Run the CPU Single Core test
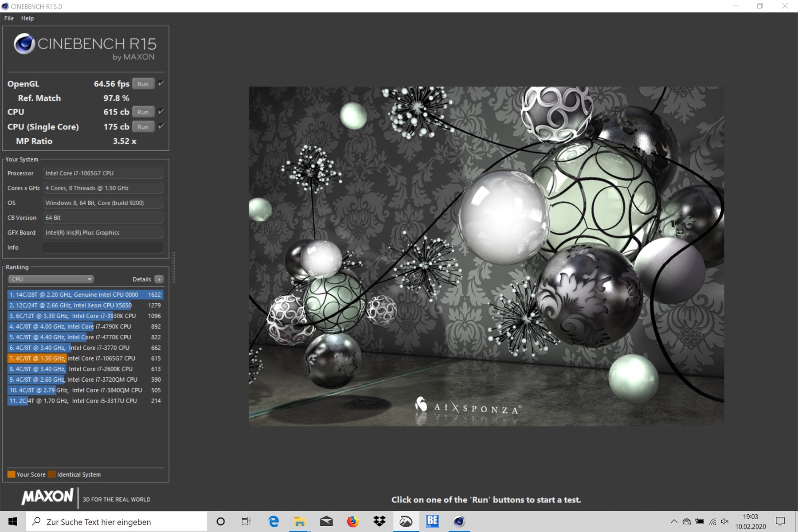Image resolution: width=798 pixels, height=532 pixels. point(143,127)
